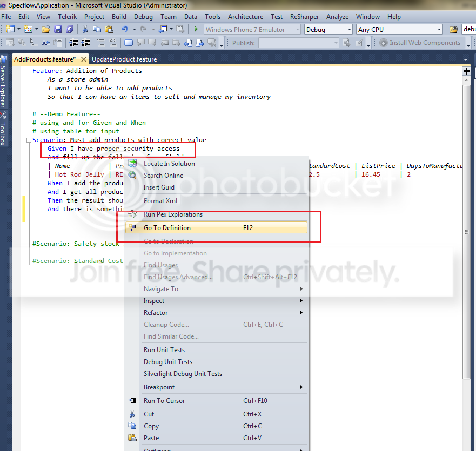Image resolution: width=476 pixels, height=451 pixels.
Task: Select Silverlight Debug Unit Tests
Action: coord(216,373)
